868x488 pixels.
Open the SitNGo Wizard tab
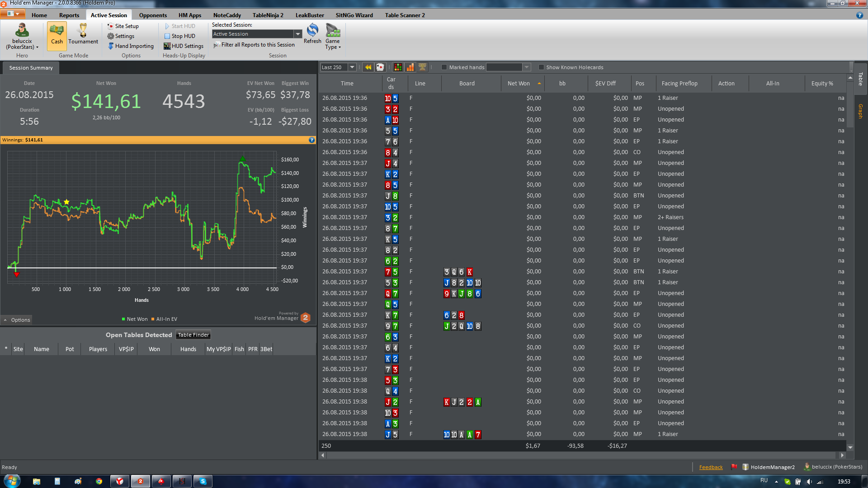click(x=354, y=15)
